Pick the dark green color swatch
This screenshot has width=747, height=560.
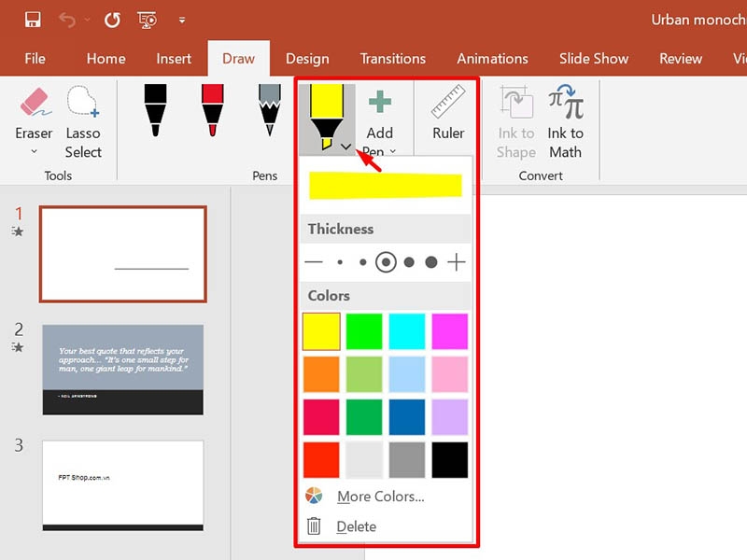[364, 417]
